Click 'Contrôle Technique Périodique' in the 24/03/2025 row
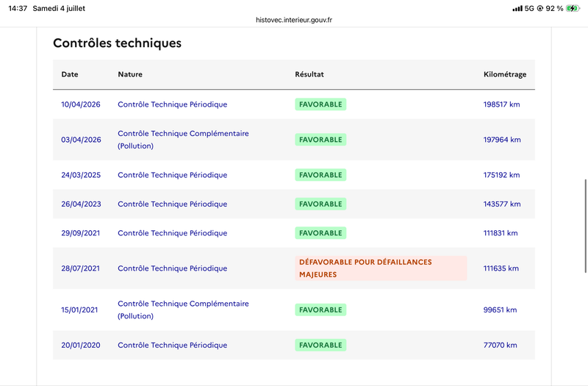 coord(173,175)
